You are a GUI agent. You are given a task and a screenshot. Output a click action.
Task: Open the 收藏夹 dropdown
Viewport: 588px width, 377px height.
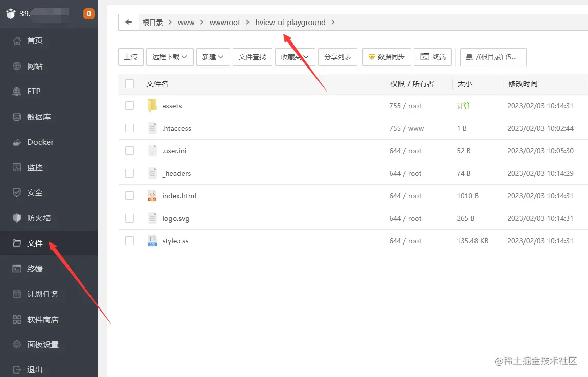[x=295, y=57]
